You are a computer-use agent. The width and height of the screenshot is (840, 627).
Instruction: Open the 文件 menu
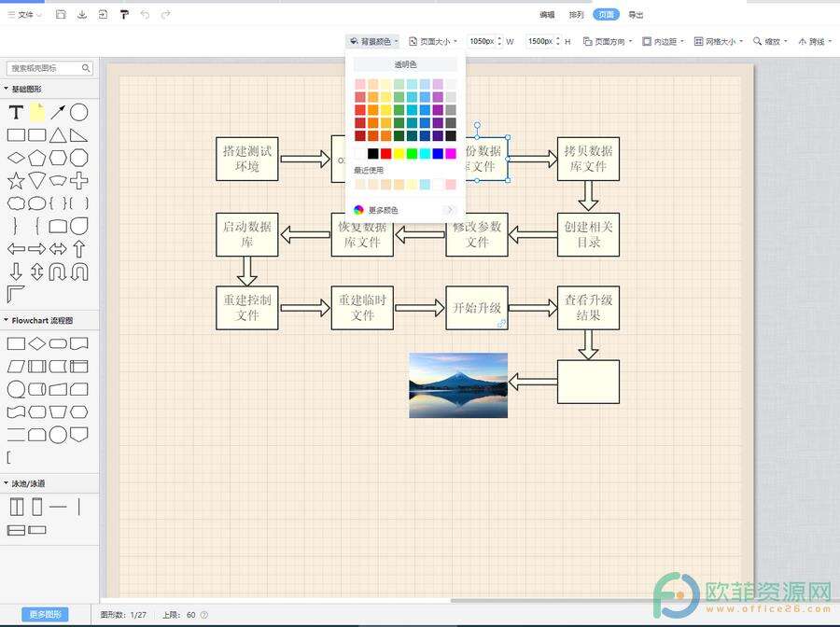pos(23,14)
